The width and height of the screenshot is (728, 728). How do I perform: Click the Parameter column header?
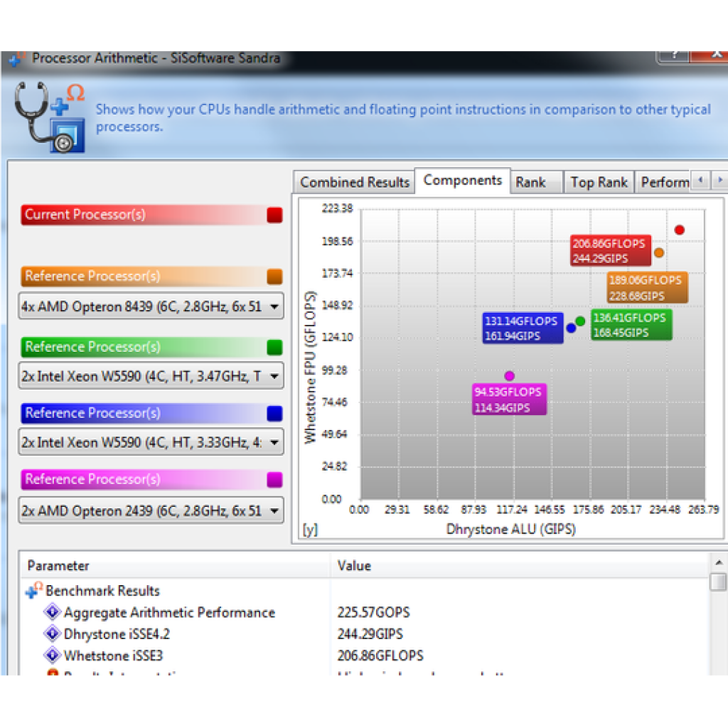[176, 565]
